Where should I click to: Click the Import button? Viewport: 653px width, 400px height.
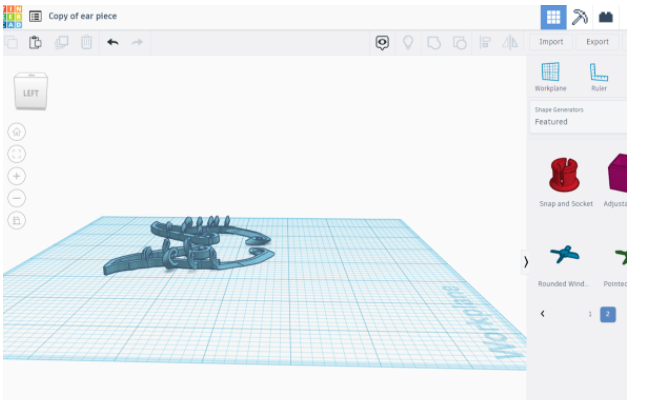pos(551,42)
